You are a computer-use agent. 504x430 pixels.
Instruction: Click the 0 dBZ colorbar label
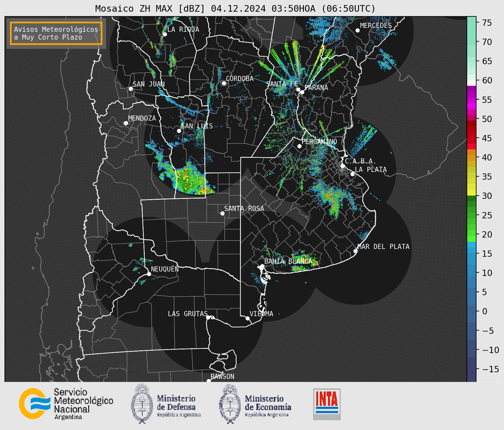coord(485,311)
